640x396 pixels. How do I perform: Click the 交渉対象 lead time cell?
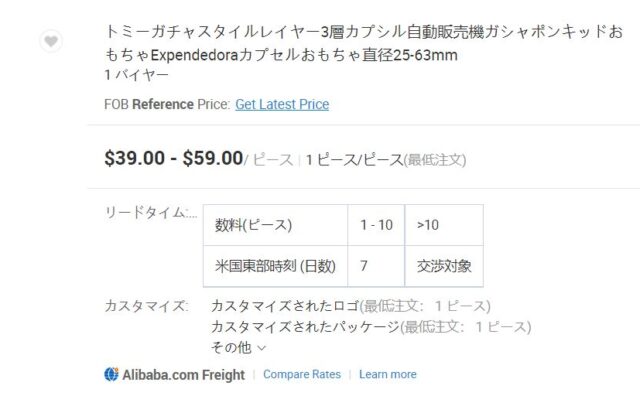coord(444,266)
